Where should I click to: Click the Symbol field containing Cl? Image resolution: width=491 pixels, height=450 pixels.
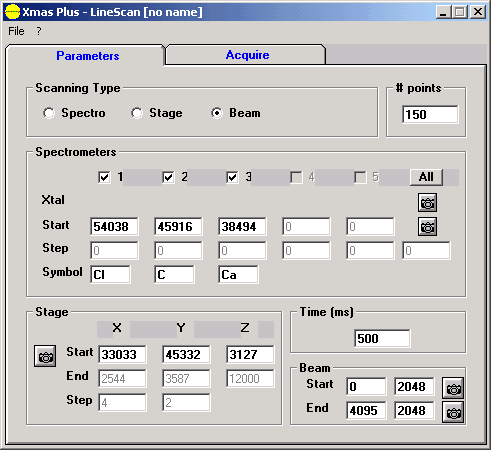click(x=110, y=274)
